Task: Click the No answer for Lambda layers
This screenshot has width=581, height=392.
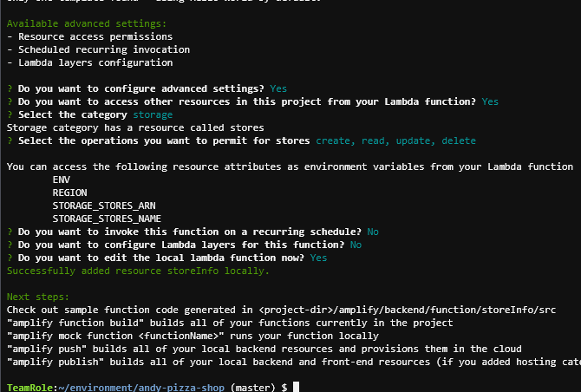Action: [356, 245]
